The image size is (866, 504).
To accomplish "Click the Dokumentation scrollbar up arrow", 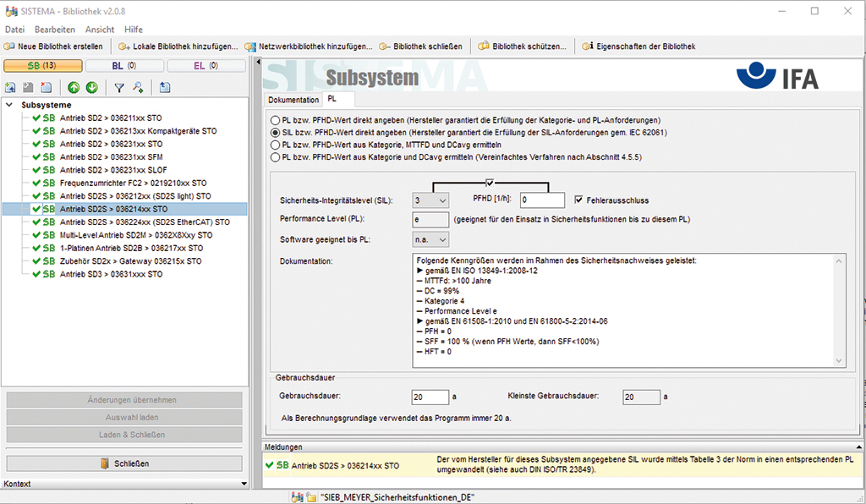I will coord(839,260).
